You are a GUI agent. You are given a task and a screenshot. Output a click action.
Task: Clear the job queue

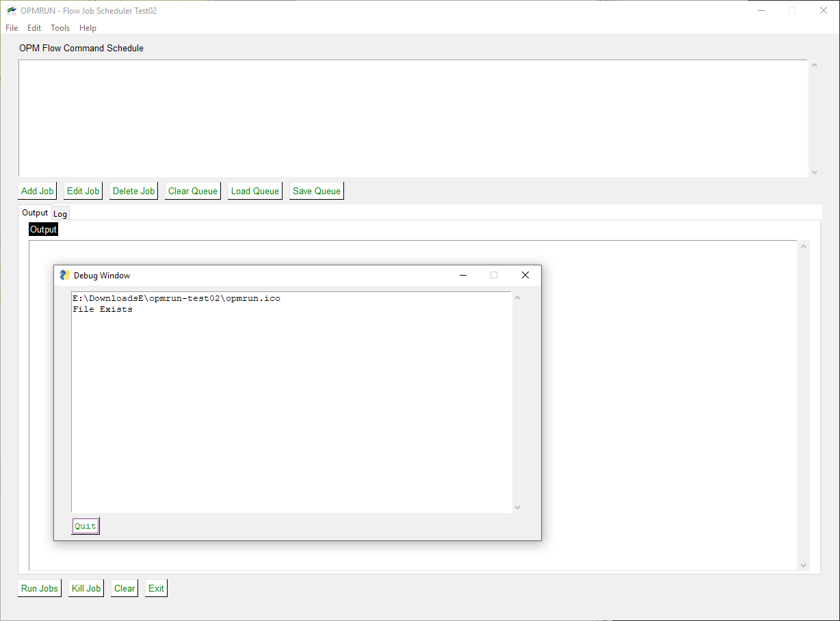pyautogui.click(x=193, y=191)
